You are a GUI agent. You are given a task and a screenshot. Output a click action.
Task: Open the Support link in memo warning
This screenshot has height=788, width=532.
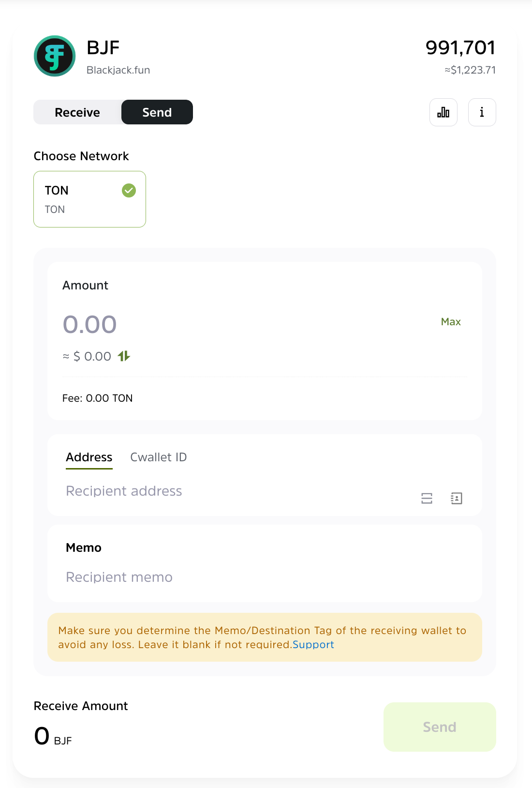[x=313, y=645]
